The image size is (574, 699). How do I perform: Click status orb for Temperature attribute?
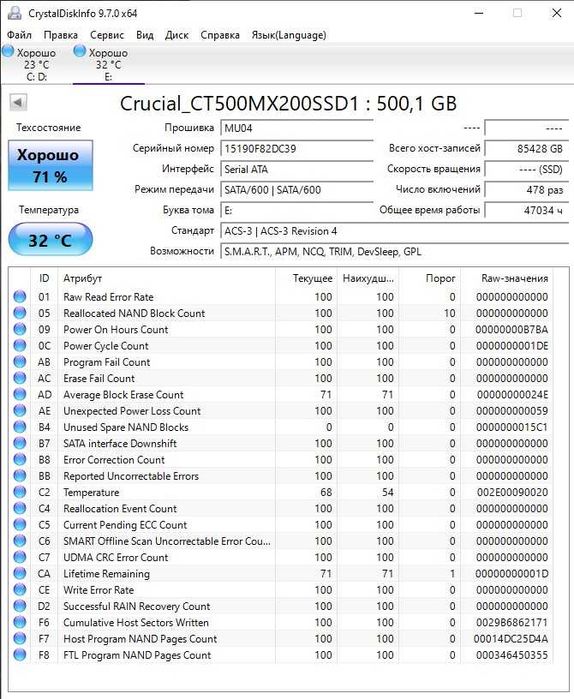click(20, 492)
